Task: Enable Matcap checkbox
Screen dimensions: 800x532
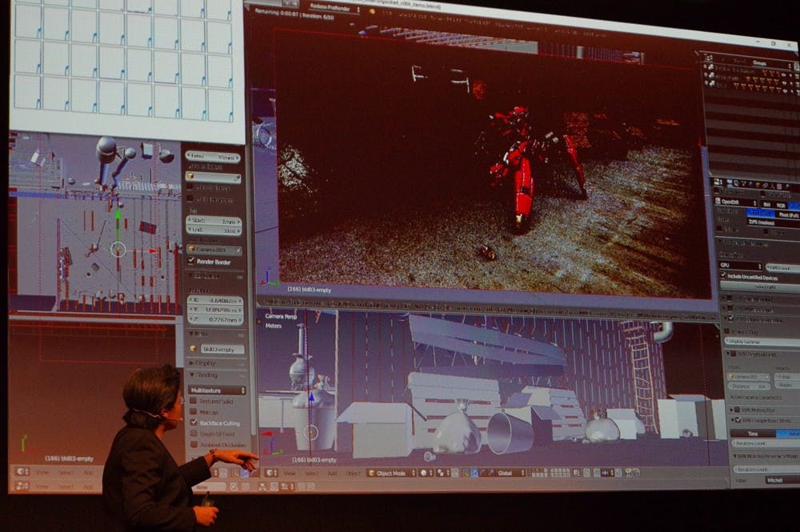Action: 193,412
